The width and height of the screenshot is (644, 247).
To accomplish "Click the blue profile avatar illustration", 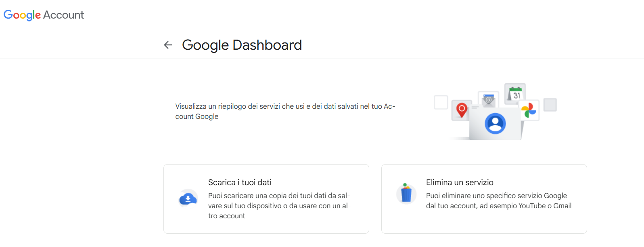I will point(495,124).
